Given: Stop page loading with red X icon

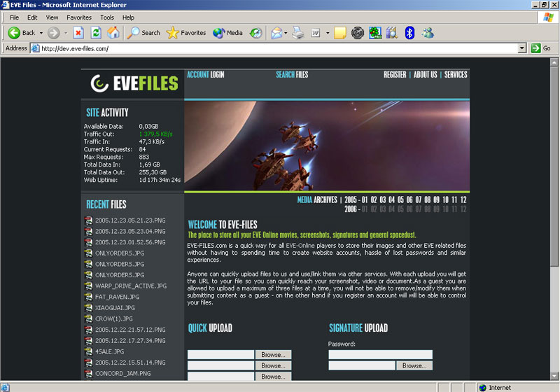Looking at the screenshot, I should coord(78,33).
